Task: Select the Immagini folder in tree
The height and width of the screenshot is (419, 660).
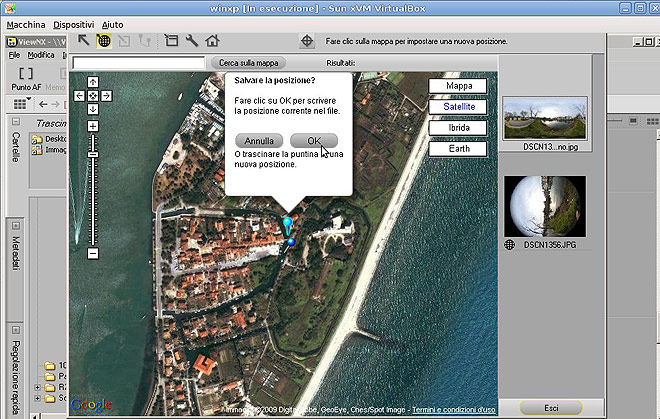Action: tap(49, 149)
